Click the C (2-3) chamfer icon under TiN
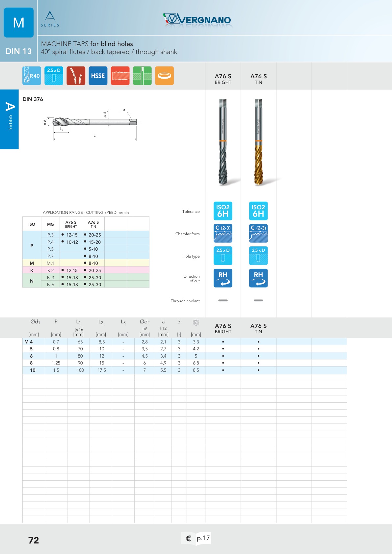392x554 pixels. coord(258,233)
